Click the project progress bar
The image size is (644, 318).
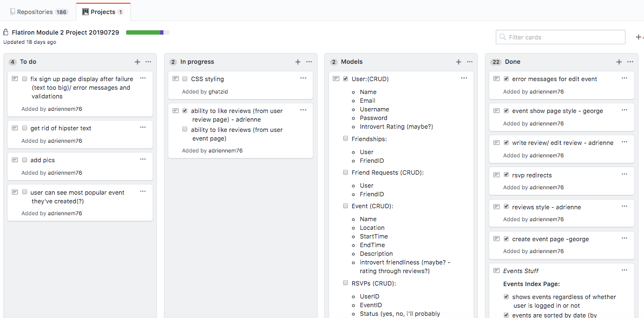147,32
